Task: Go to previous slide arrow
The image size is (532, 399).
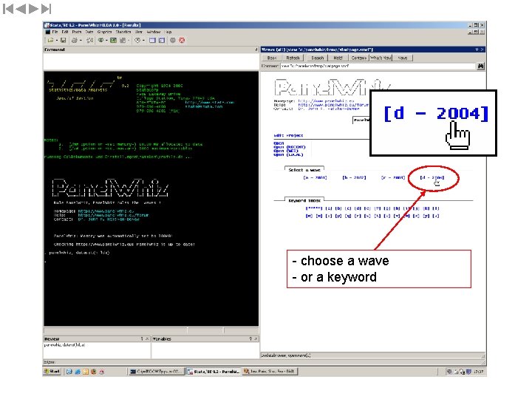Action: [x=21, y=9]
